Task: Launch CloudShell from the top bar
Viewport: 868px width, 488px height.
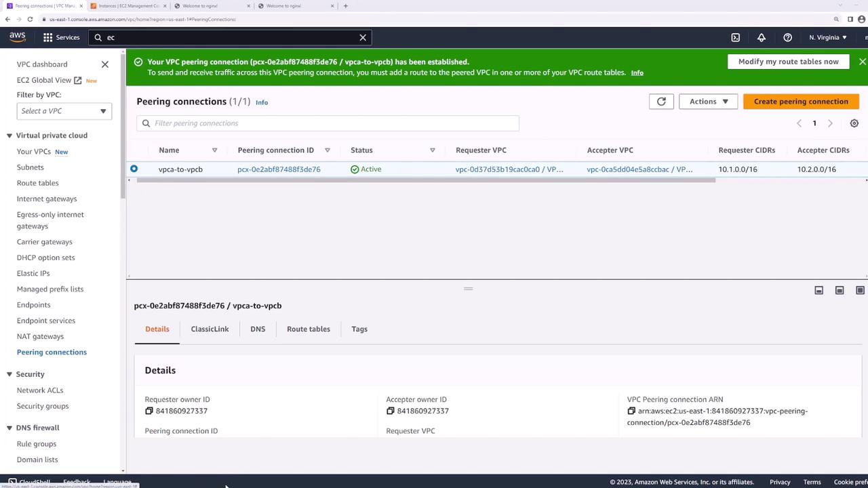Action: pos(736,37)
